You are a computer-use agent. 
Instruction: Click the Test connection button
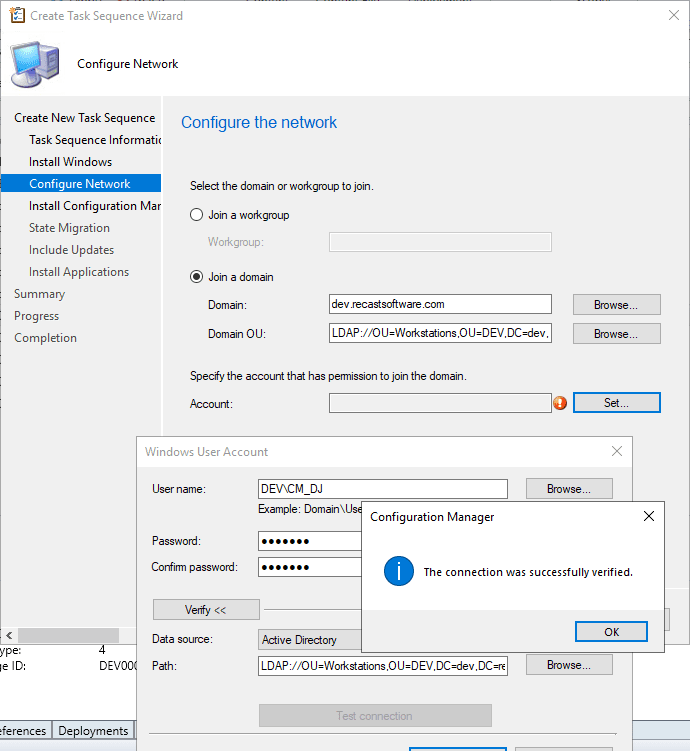click(x=375, y=716)
